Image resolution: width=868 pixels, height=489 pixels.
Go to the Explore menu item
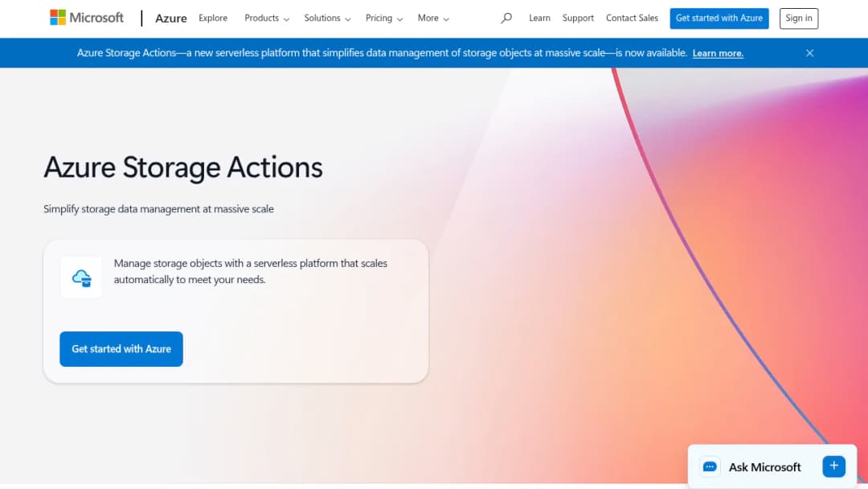coord(213,18)
